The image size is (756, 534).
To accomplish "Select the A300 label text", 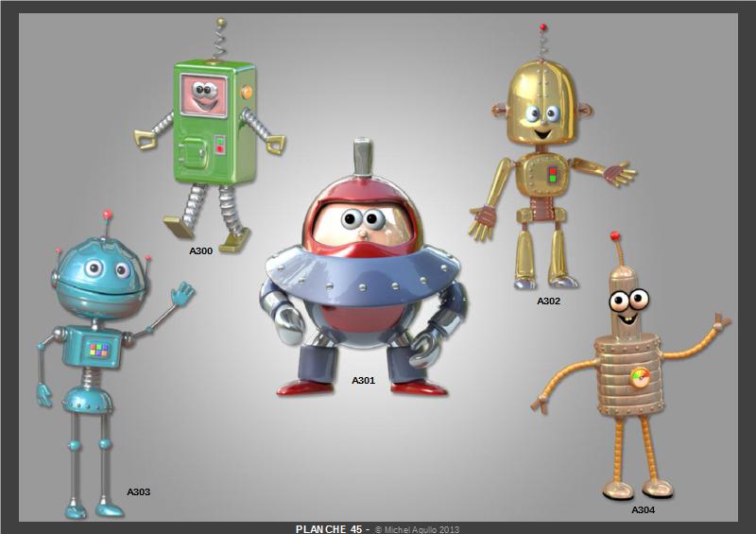I will point(200,251).
